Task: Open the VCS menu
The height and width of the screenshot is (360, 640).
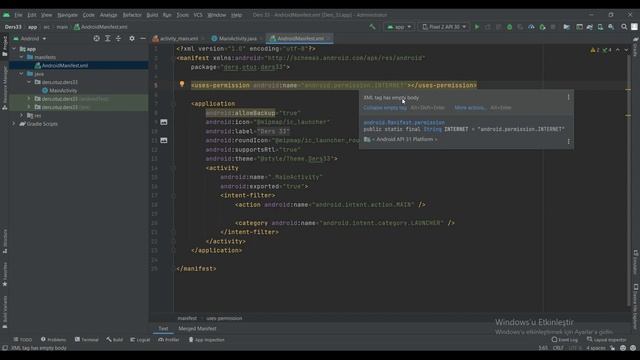Action: tap(198, 15)
